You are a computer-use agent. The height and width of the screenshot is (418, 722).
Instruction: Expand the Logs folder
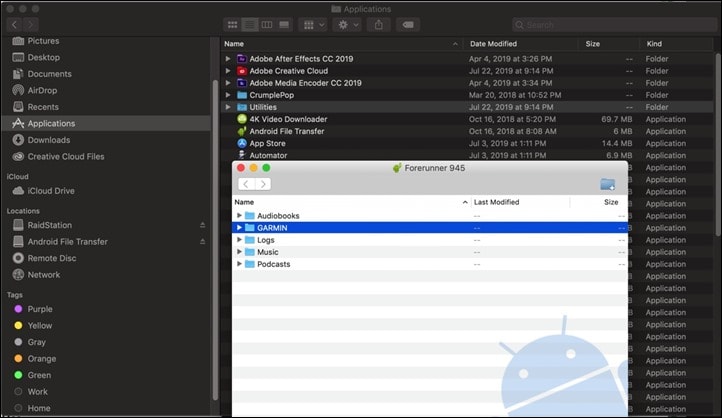point(239,240)
